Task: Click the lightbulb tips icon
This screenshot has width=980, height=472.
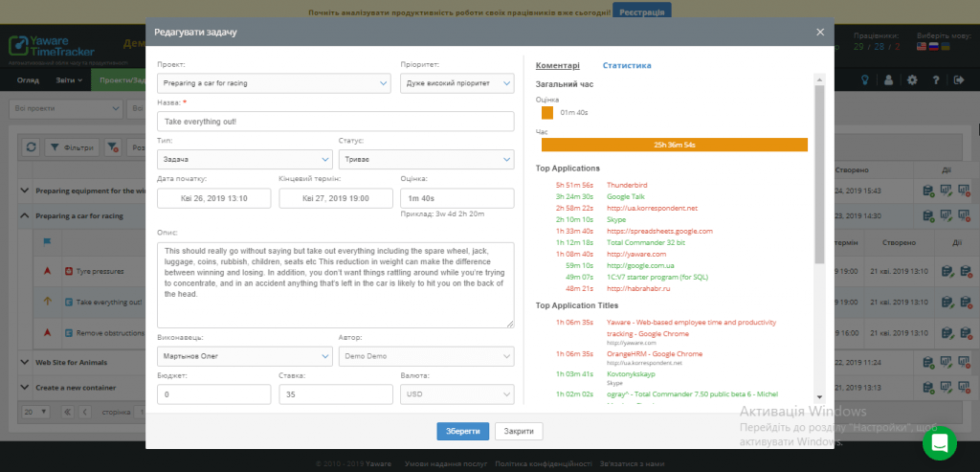Action: [864, 80]
